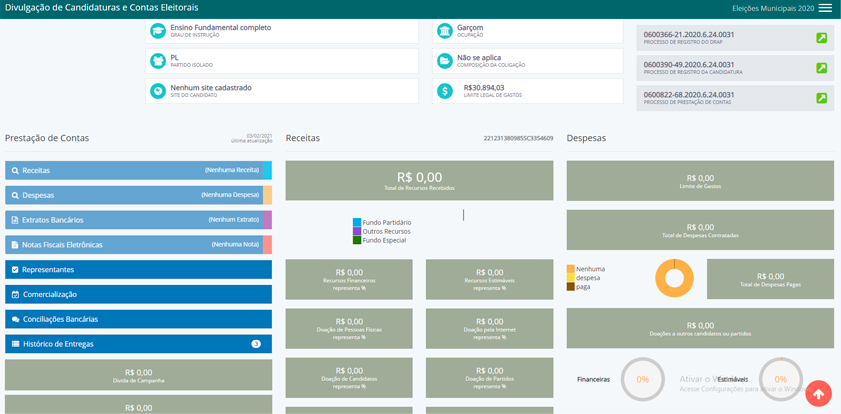Open the hamburger menu in header

tap(825, 8)
